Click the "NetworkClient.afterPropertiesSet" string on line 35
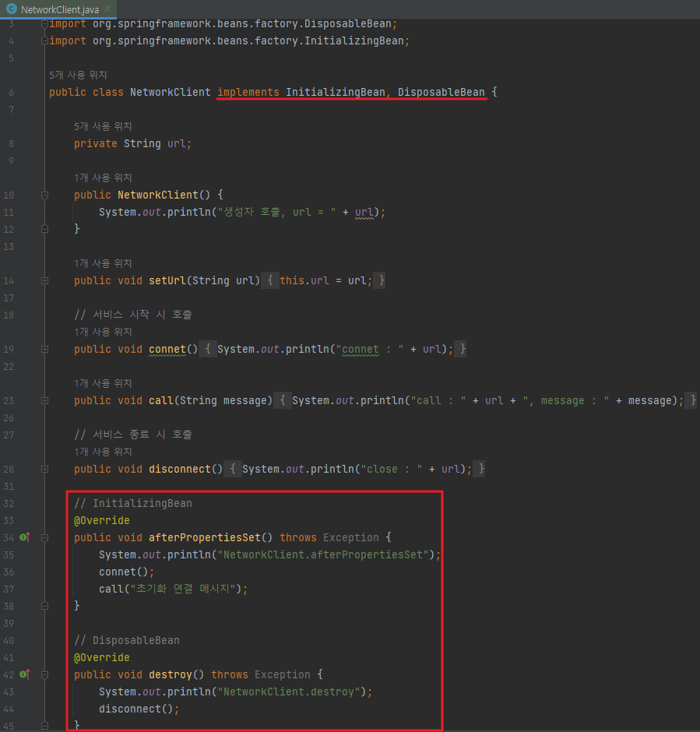Viewport: 700px width, 732px height. (323, 554)
